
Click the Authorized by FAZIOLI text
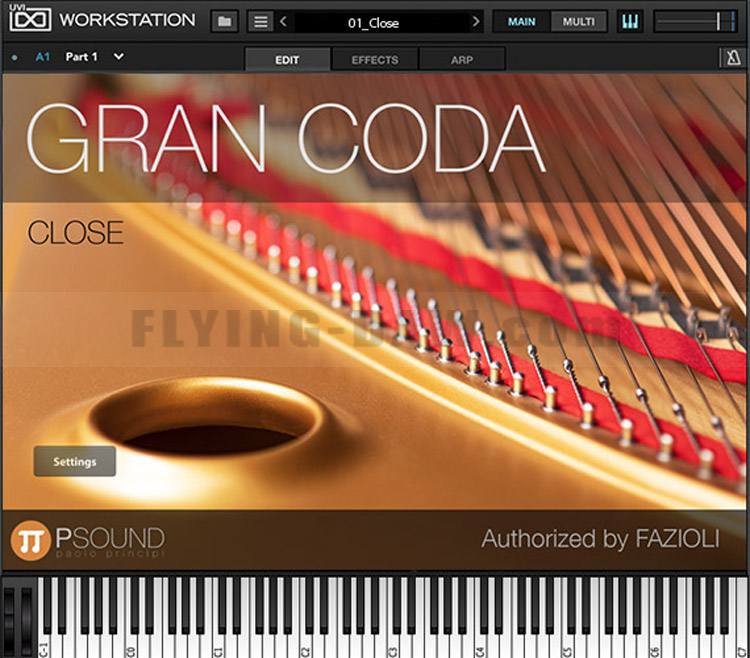pos(600,539)
